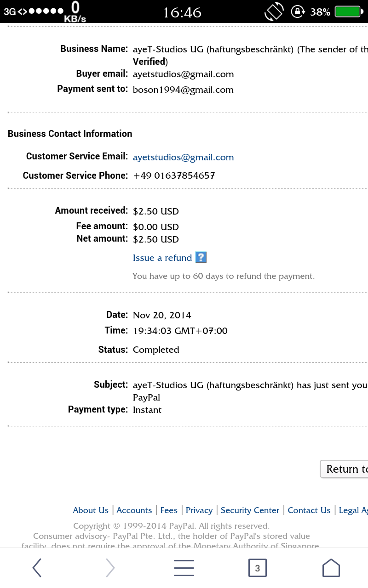Open the browser hamburger menu

coord(184,568)
